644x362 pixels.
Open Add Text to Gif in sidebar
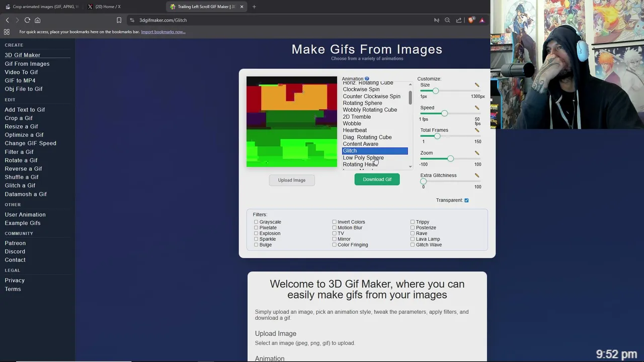pyautogui.click(x=25, y=110)
